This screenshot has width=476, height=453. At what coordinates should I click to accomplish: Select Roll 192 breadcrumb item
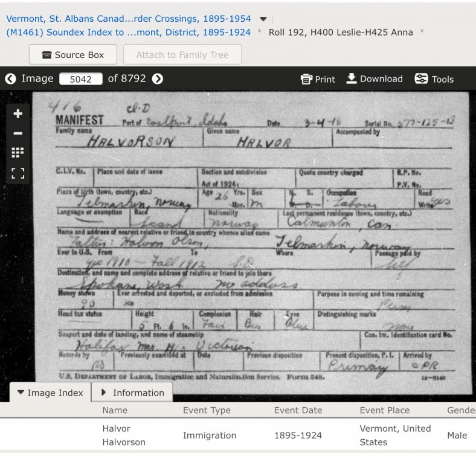(341, 33)
